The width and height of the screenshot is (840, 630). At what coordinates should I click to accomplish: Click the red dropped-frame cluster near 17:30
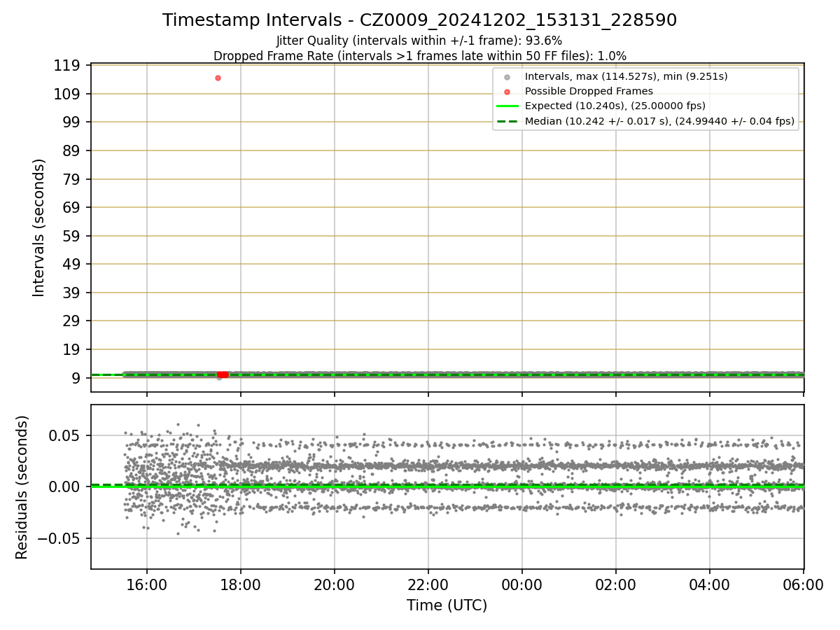click(x=223, y=374)
